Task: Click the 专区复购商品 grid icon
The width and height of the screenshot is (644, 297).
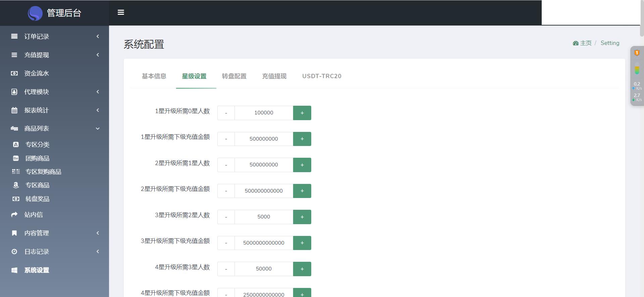Action: 16,171
